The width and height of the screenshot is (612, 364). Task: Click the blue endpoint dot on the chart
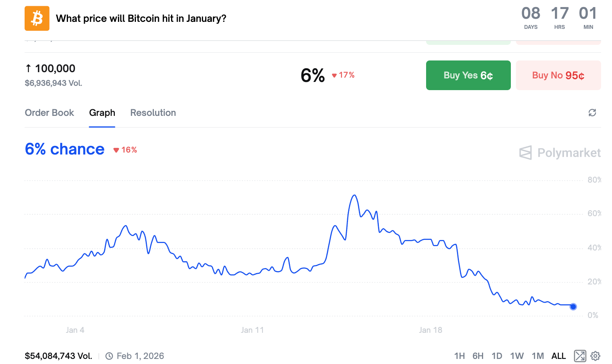(573, 307)
